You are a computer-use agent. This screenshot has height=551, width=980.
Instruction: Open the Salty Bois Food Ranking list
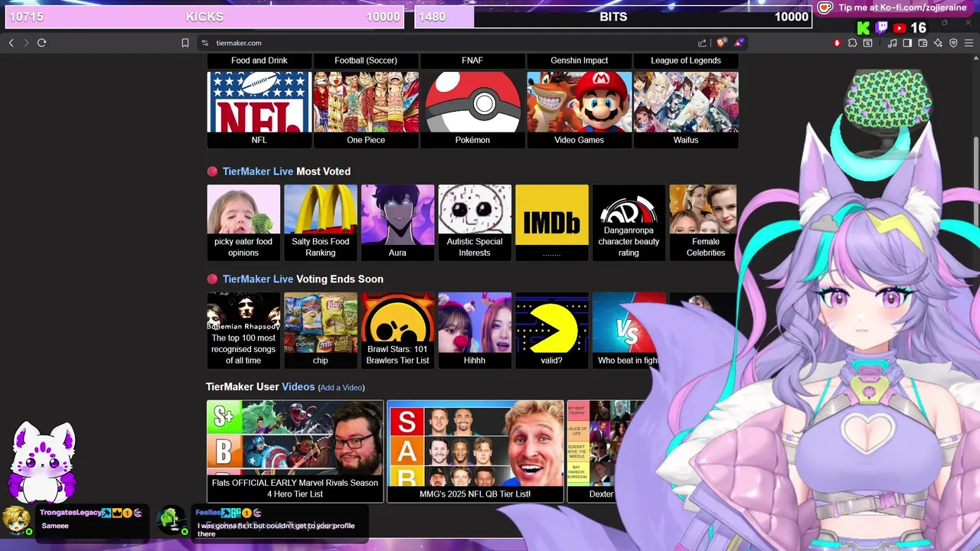click(x=321, y=222)
